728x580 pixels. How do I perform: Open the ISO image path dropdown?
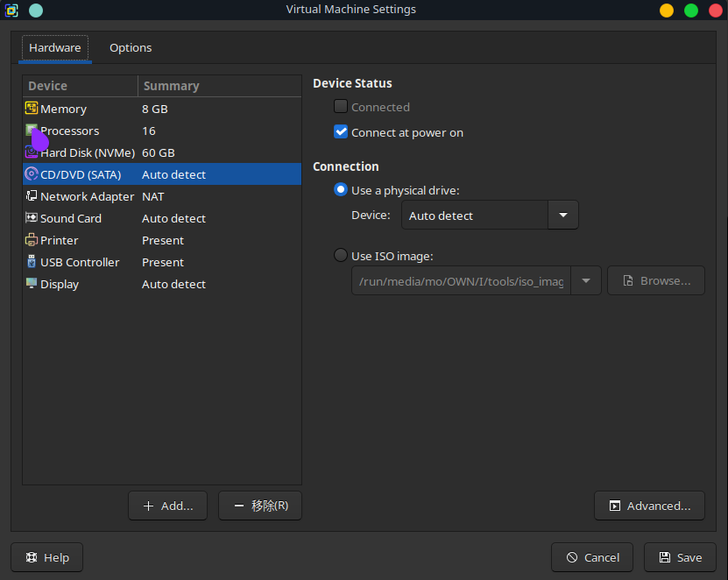click(x=585, y=280)
